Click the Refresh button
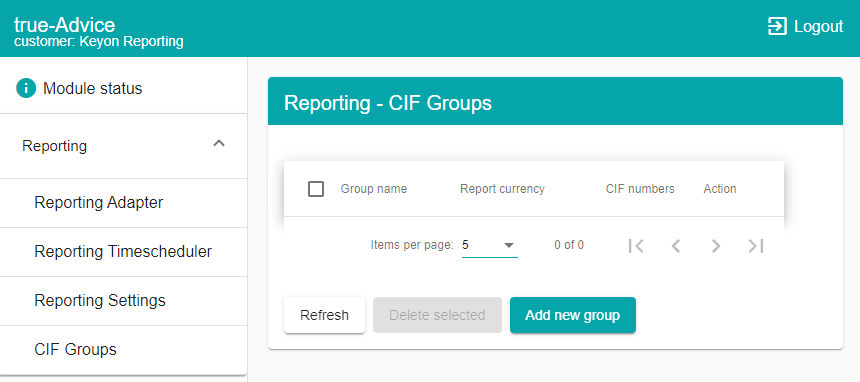The image size is (860, 382). pos(324,315)
